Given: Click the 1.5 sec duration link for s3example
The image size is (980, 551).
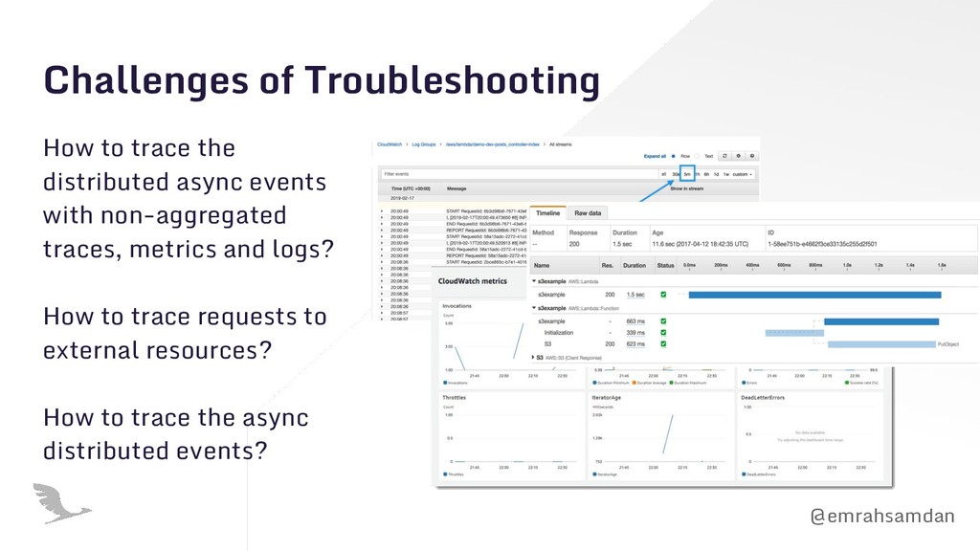Looking at the screenshot, I should (635, 295).
